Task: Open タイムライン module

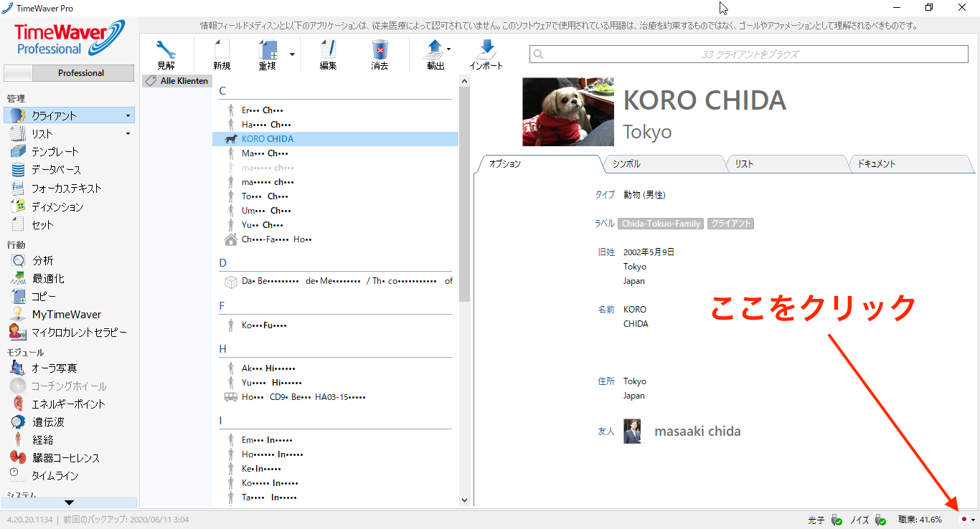Action: (x=55, y=476)
